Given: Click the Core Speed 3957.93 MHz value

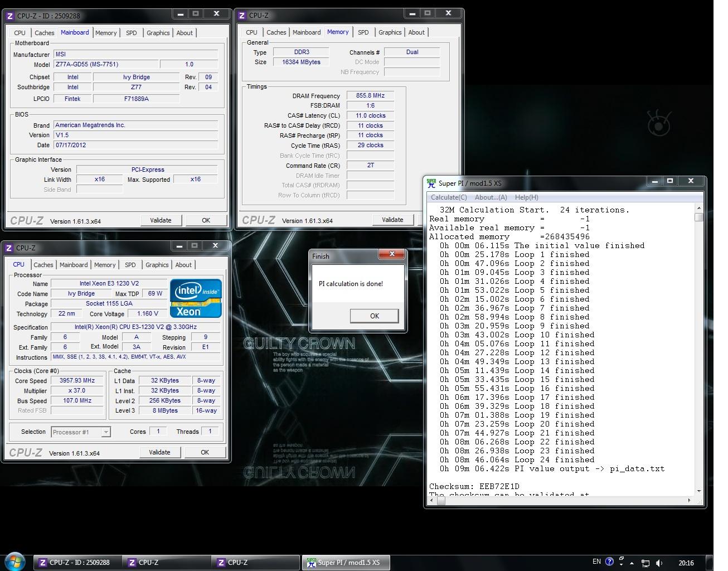Looking at the screenshot, I should [77, 381].
